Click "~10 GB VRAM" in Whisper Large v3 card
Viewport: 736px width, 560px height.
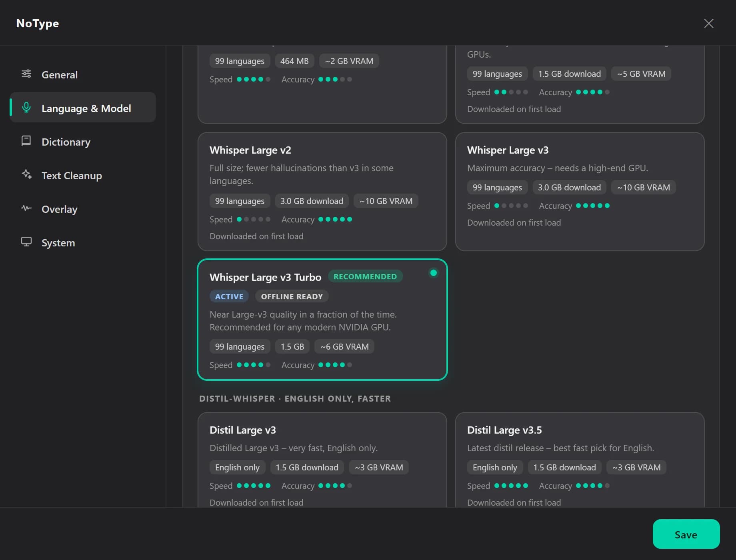point(643,188)
